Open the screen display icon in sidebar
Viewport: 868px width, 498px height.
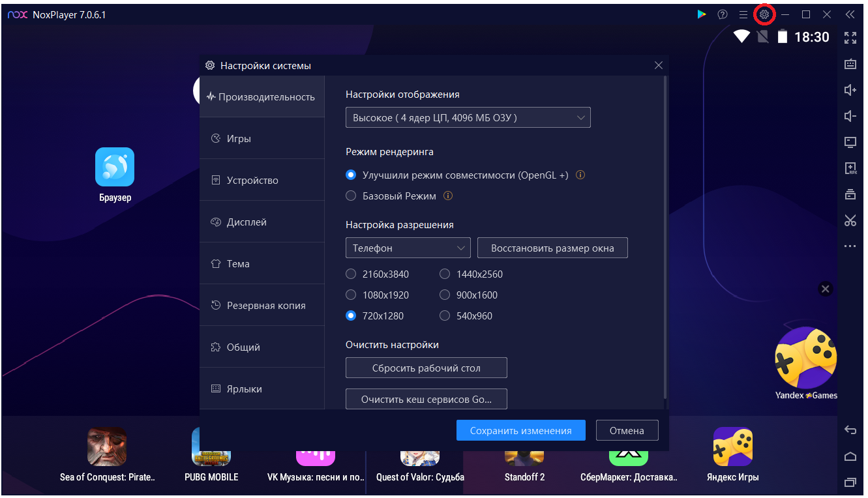tap(850, 142)
